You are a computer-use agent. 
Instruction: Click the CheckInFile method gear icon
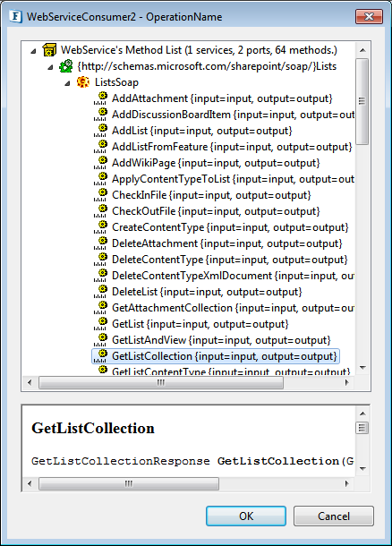coord(100,195)
